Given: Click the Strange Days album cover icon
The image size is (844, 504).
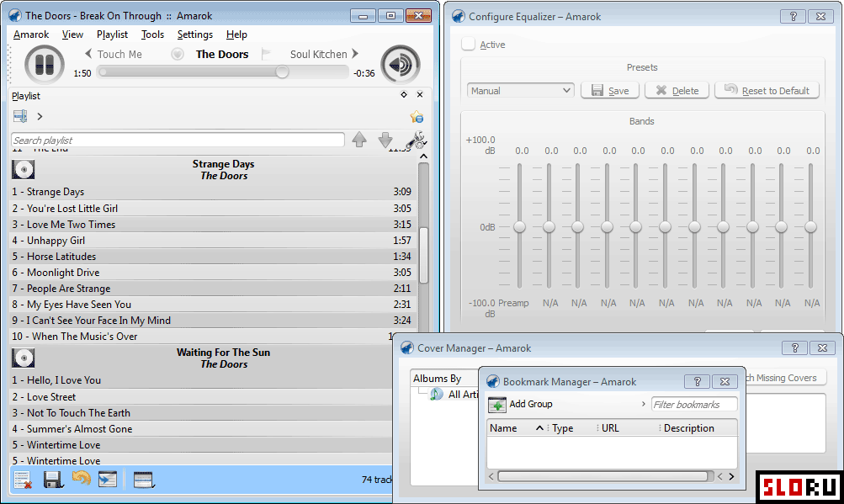Looking at the screenshot, I should 24,170.
